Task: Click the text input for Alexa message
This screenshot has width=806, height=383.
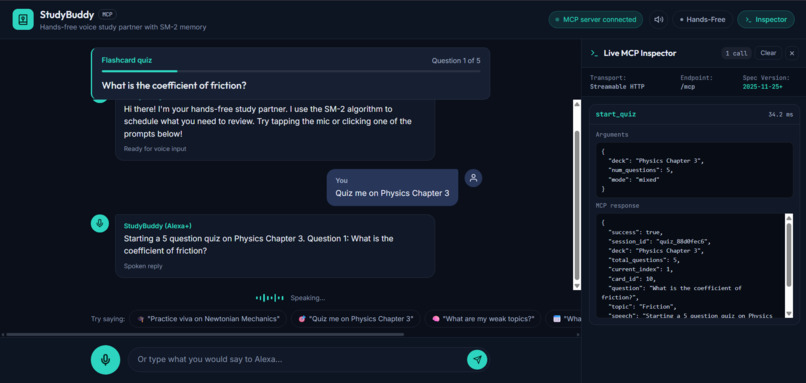Action: (x=297, y=359)
